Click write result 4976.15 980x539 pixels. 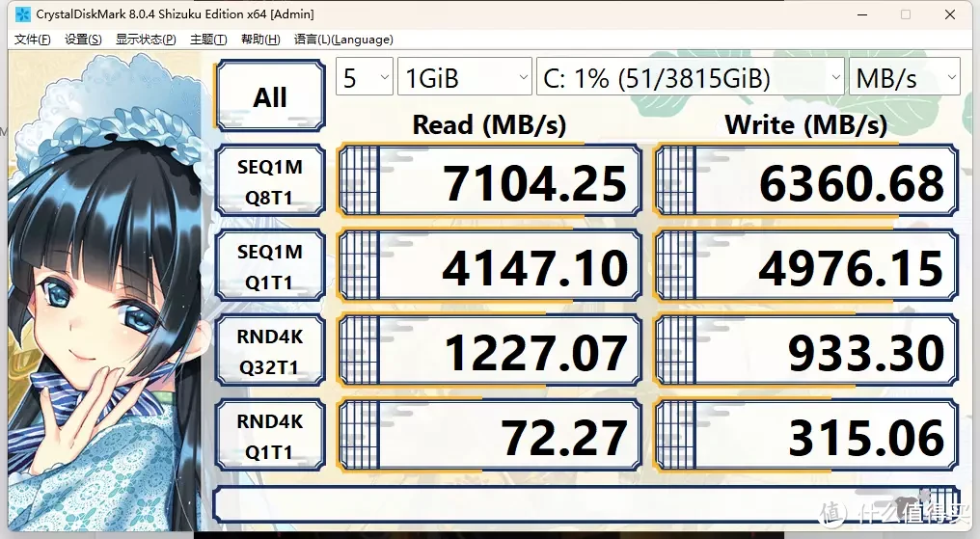coord(805,265)
